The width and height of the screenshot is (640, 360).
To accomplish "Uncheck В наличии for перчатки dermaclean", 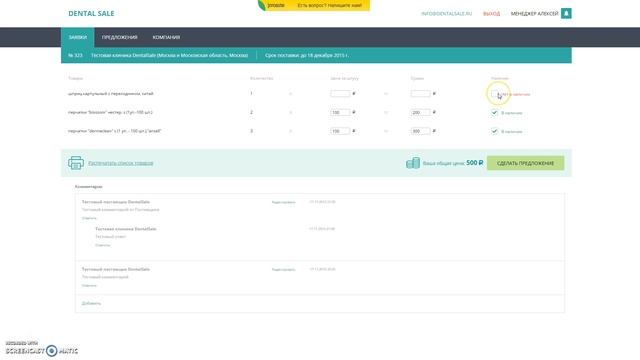I will pyautogui.click(x=494, y=131).
